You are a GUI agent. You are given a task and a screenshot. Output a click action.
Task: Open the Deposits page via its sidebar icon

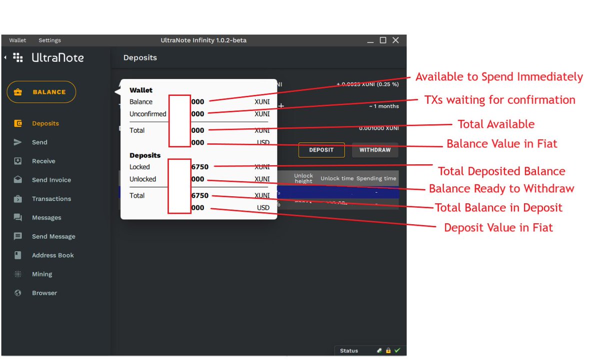[18, 123]
